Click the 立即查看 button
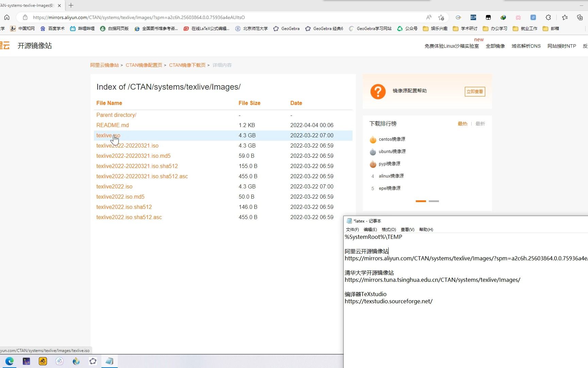This screenshot has height=368, width=588. coord(475,92)
